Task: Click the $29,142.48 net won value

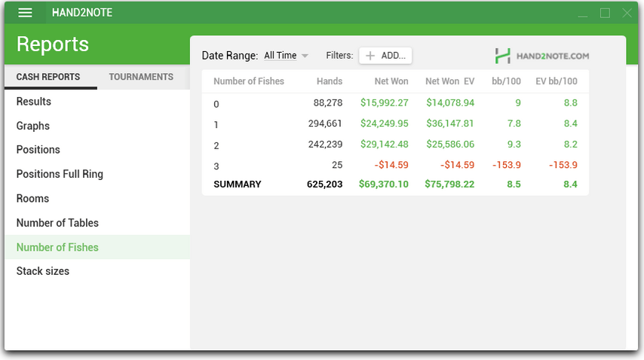Action: click(385, 145)
